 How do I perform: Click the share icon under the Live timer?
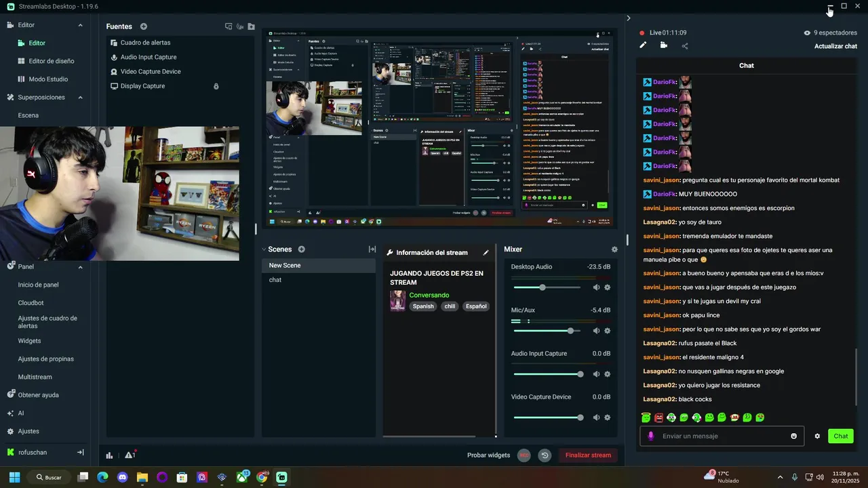tap(684, 45)
